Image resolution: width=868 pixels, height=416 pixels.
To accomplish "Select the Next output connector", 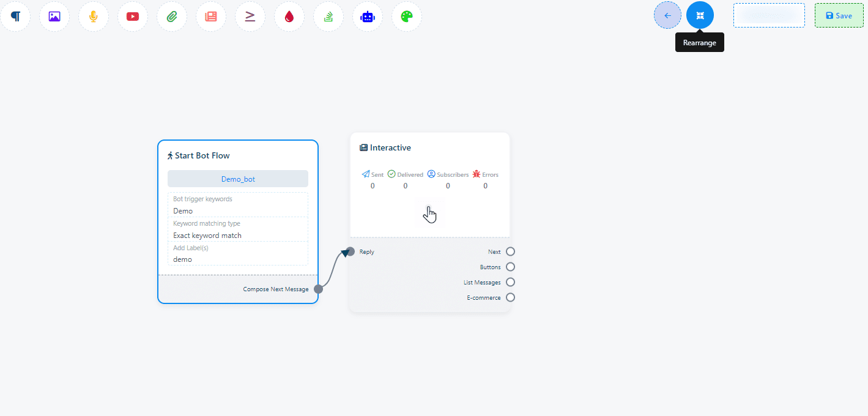I will (x=510, y=251).
